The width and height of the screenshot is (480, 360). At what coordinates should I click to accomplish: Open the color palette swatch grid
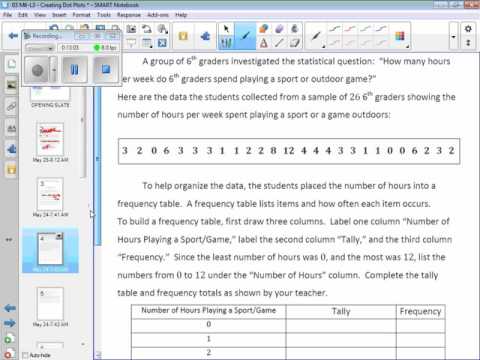400,36
